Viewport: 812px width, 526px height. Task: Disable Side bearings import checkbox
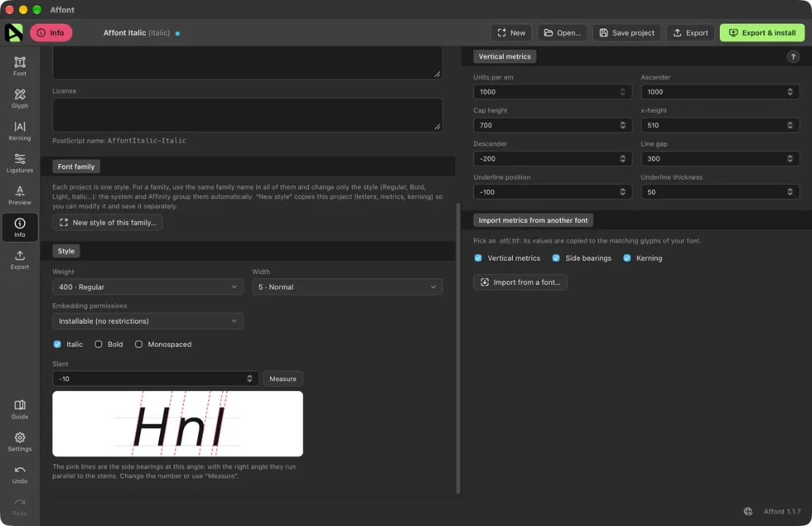[556, 258]
